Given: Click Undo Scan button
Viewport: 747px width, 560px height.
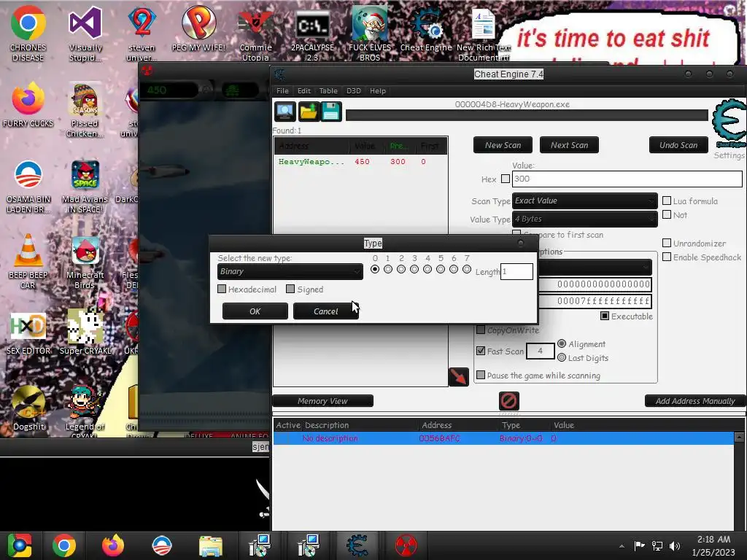Looking at the screenshot, I should pyautogui.click(x=678, y=145).
